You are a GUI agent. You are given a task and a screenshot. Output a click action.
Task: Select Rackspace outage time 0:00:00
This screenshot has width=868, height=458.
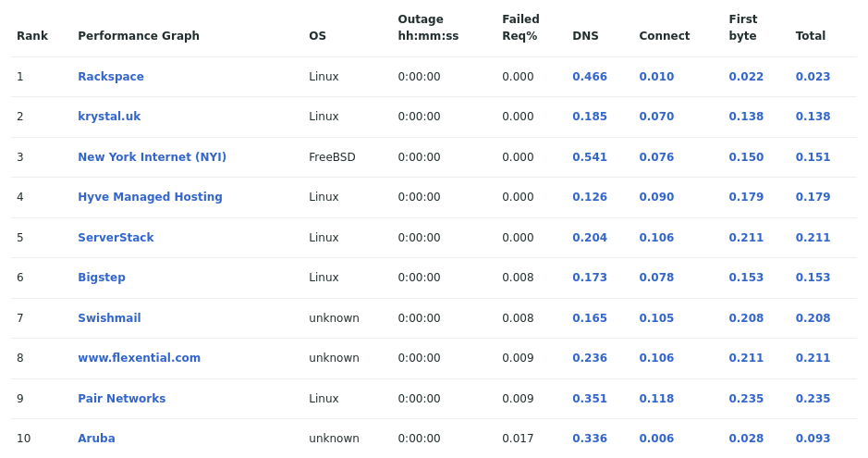[x=419, y=77]
